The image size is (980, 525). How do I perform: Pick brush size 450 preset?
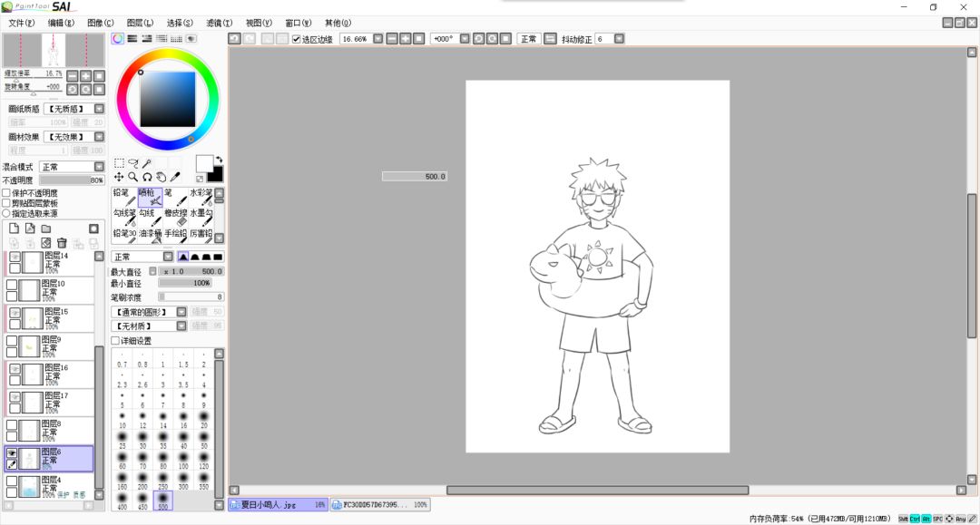pos(142,501)
